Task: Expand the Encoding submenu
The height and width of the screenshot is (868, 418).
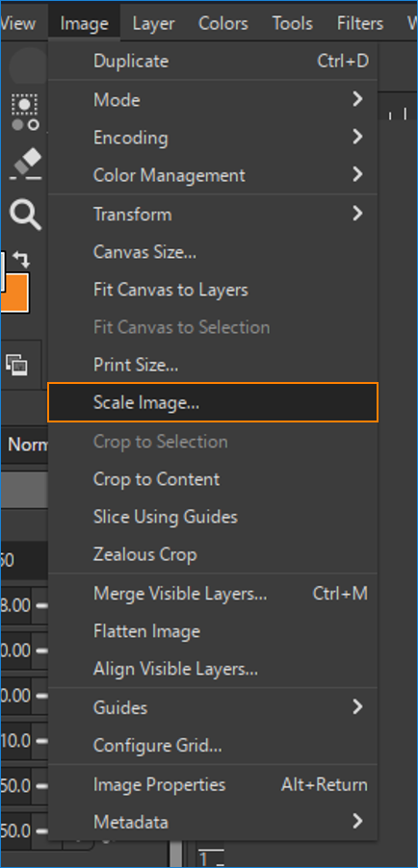Action: 213,138
